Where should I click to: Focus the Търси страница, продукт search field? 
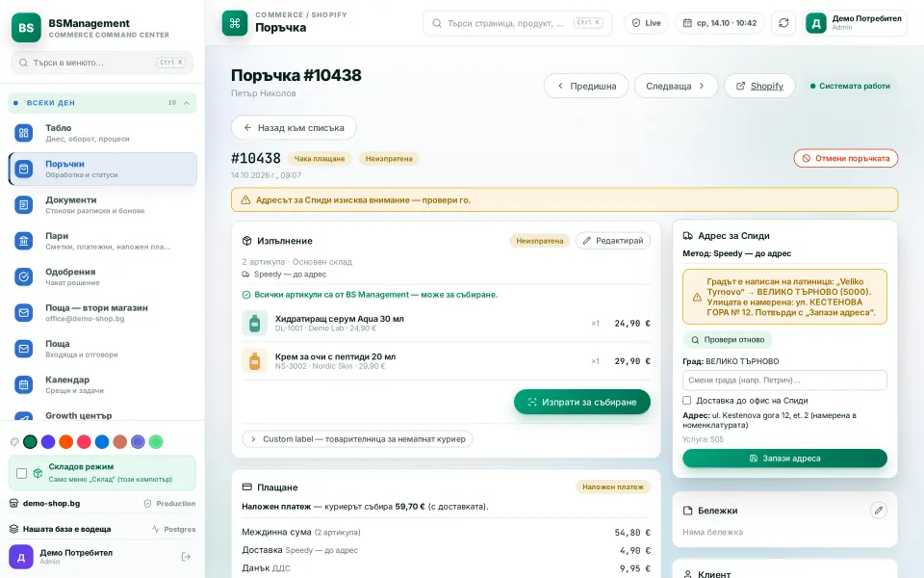click(x=518, y=23)
